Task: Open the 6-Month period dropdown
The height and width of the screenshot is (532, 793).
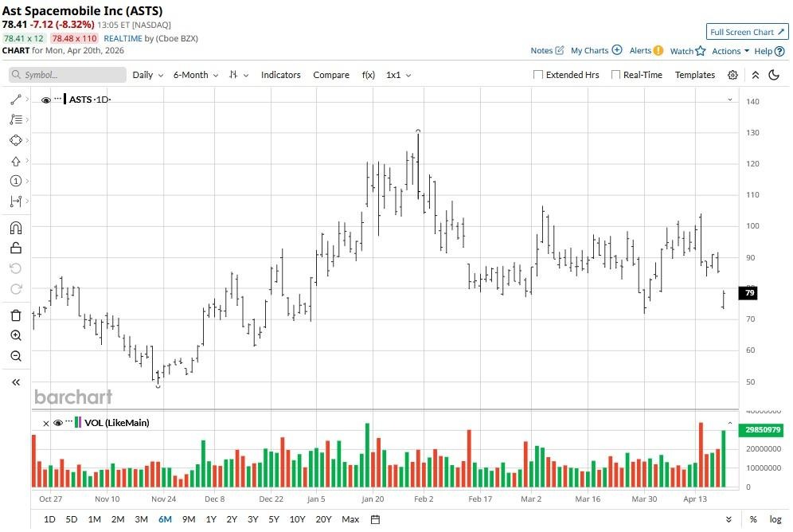Action: 196,75
